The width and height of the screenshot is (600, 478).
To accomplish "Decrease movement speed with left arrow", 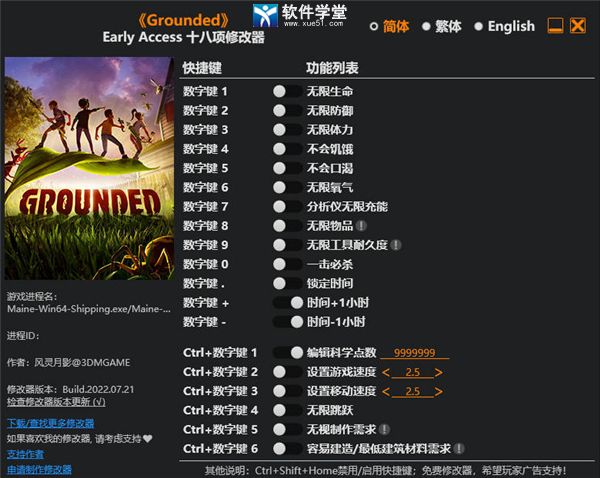I will (x=386, y=392).
